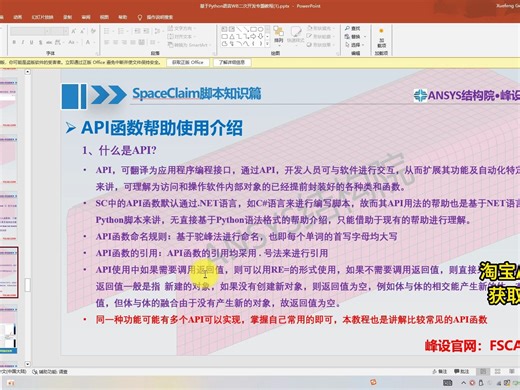Screen dimensions: 520x390
Task: Click Convert to SmartArt
Action: [x=189, y=45]
